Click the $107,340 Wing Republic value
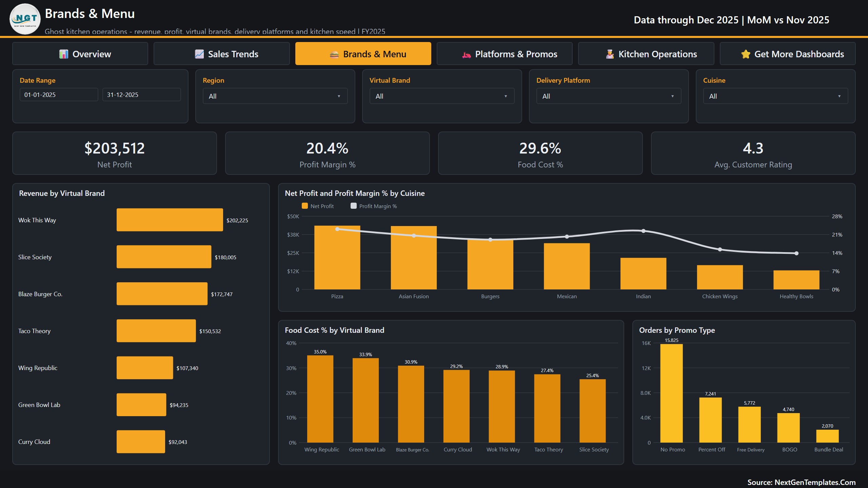The width and height of the screenshot is (868, 488). tap(188, 368)
